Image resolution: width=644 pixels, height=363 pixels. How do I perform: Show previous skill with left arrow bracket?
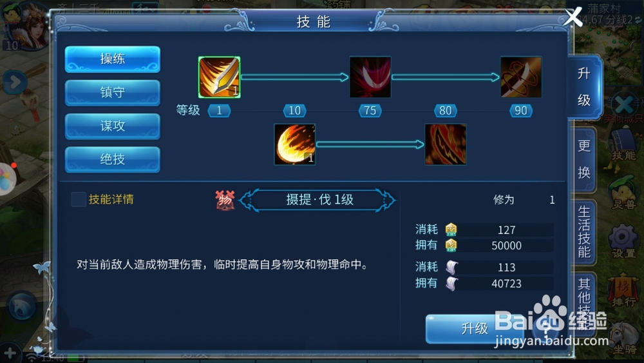pos(249,201)
